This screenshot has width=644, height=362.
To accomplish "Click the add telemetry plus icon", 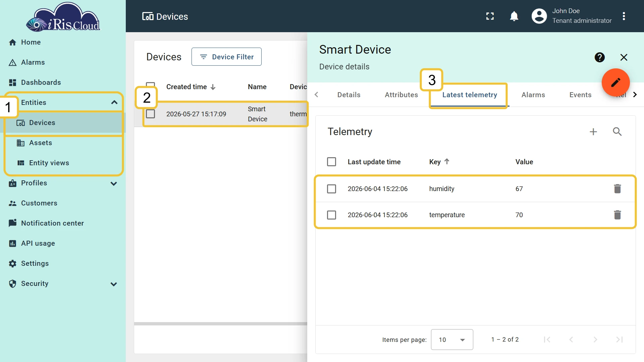I will [593, 132].
